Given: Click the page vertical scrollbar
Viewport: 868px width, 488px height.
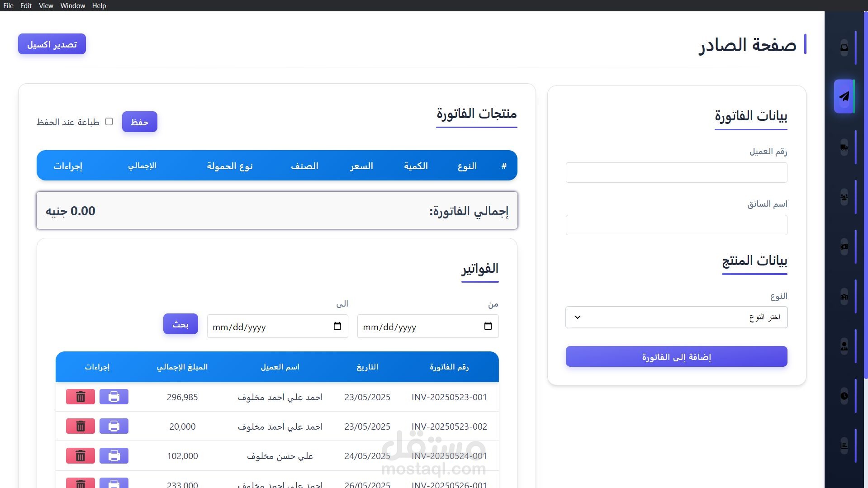Looking at the screenshot, I should pyautogui.click(x=866, y=194).
